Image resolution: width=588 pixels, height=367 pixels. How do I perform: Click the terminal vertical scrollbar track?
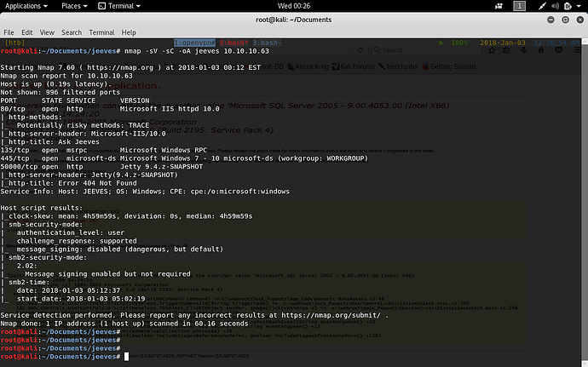pyautogui.click(x=585, y=204)
